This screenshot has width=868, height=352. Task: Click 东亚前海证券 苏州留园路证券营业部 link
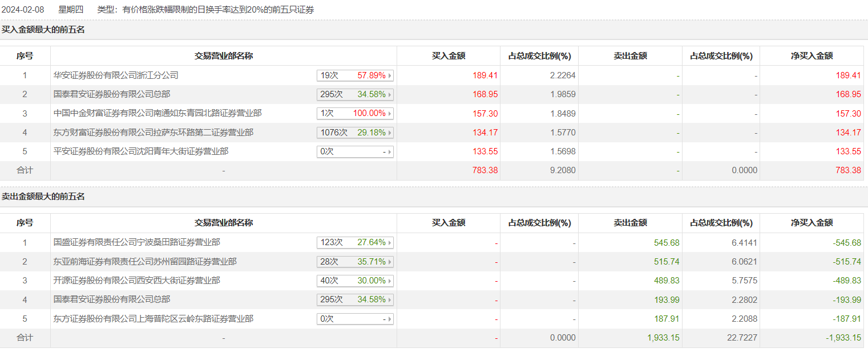click(x=145, y=262)
